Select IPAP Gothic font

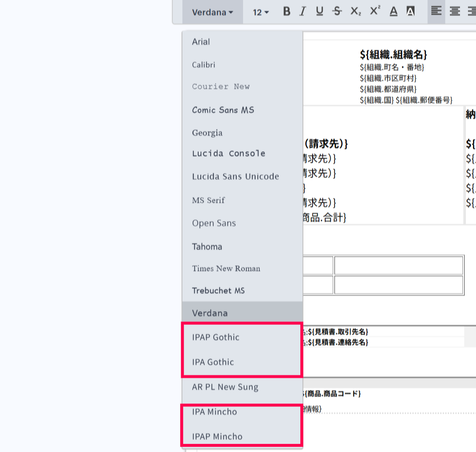pos(216,337)
